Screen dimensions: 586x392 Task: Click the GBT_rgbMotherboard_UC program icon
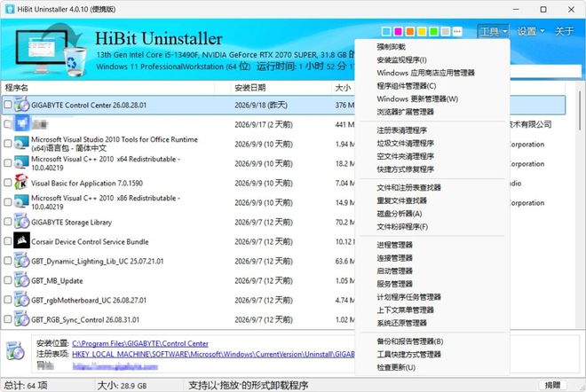coord(21,300)
